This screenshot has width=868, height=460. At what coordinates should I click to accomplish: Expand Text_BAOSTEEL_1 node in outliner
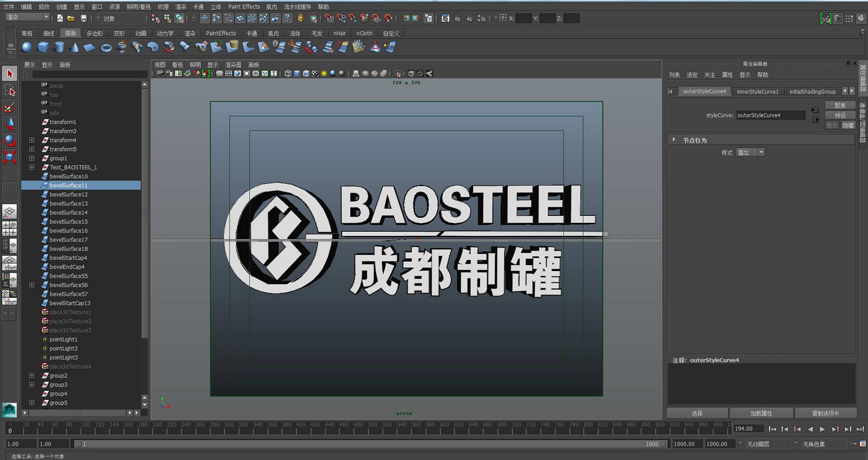(32, 167)
